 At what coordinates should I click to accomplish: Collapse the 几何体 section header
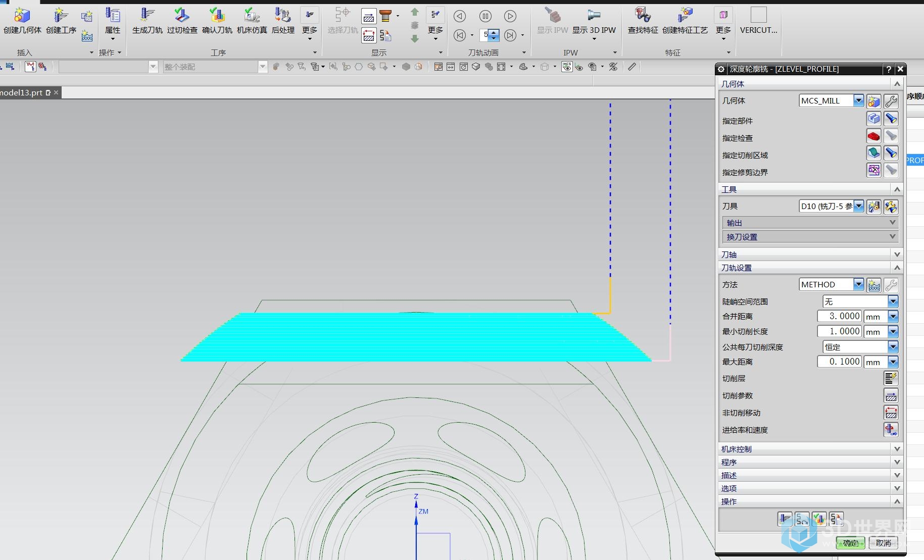click(x=810, y=84)
